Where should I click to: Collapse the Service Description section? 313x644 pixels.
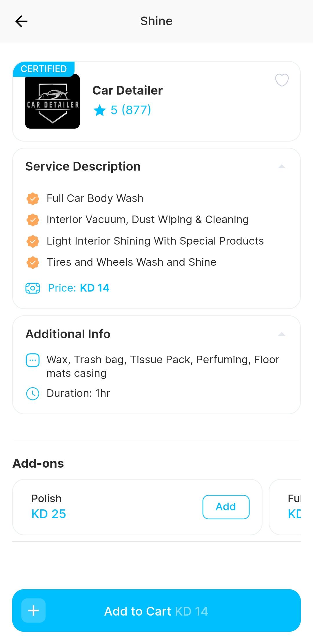click(x=282, y=167)
